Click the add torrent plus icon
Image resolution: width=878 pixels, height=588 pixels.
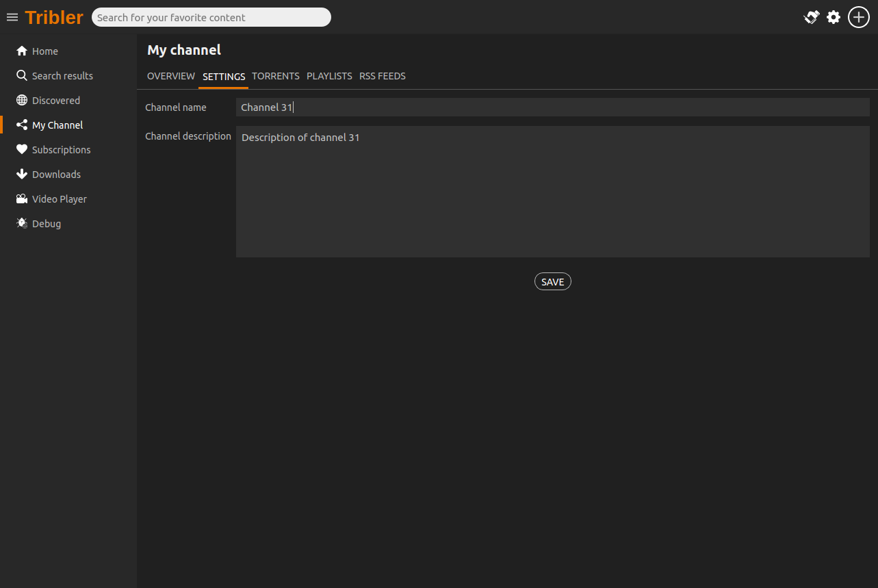859,17
